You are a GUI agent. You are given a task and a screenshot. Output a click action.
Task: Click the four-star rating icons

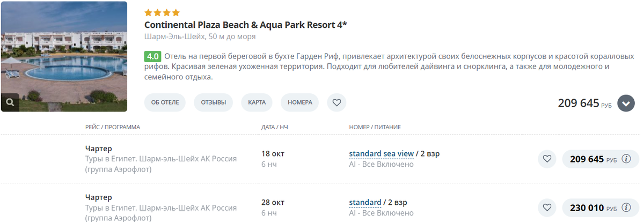pyautogui.click(x=162, y=12)
